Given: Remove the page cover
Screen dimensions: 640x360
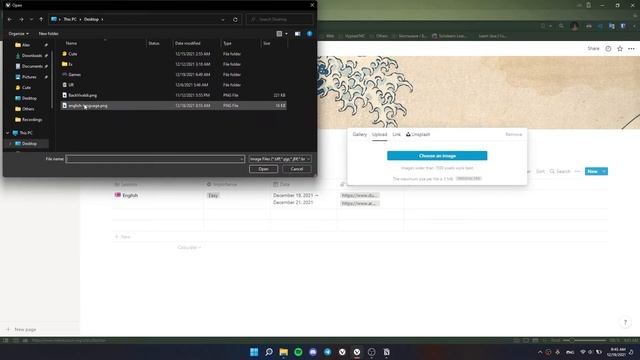Looking at the screenshot, I should (513, 134).
